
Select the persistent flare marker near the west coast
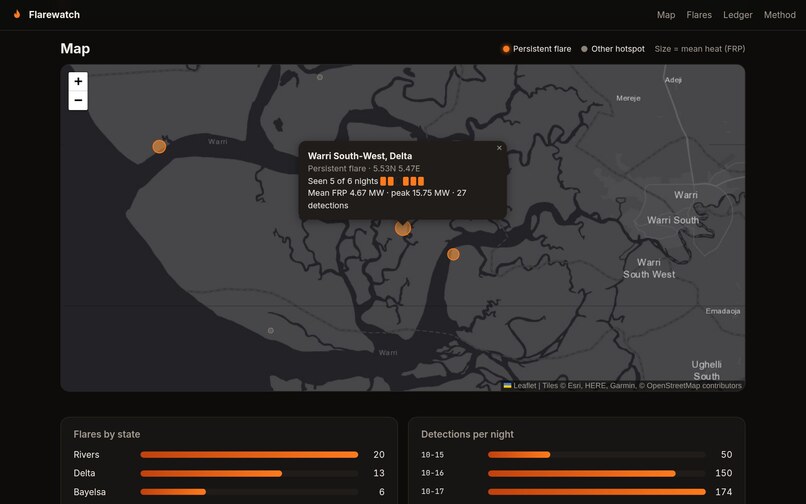159,147
